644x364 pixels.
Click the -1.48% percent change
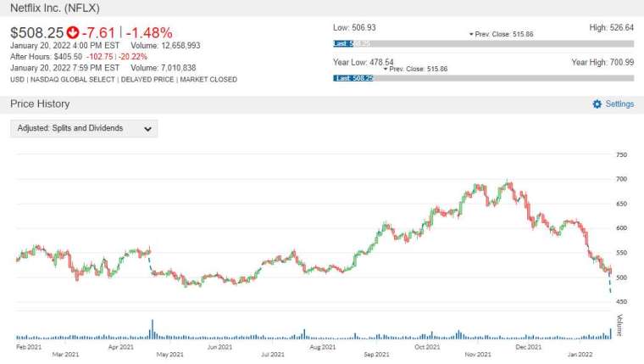(149, 32)
